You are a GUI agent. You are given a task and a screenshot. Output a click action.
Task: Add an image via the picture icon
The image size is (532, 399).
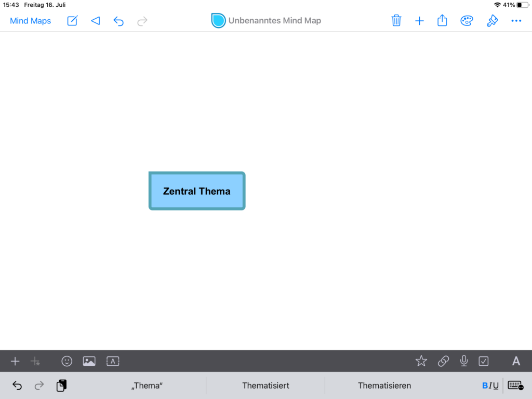pos(89,361)
